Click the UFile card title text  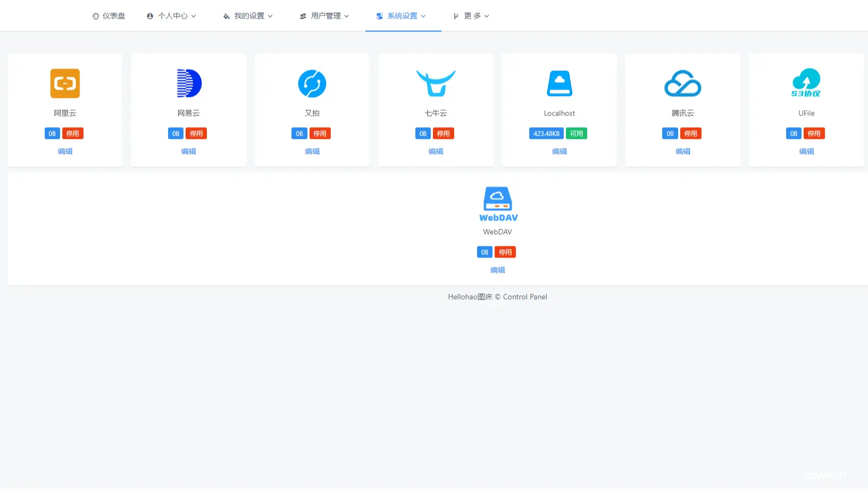click(806, 113)
